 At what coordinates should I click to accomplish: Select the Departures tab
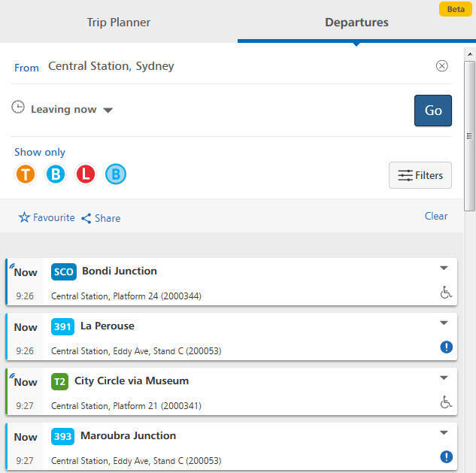356,22
